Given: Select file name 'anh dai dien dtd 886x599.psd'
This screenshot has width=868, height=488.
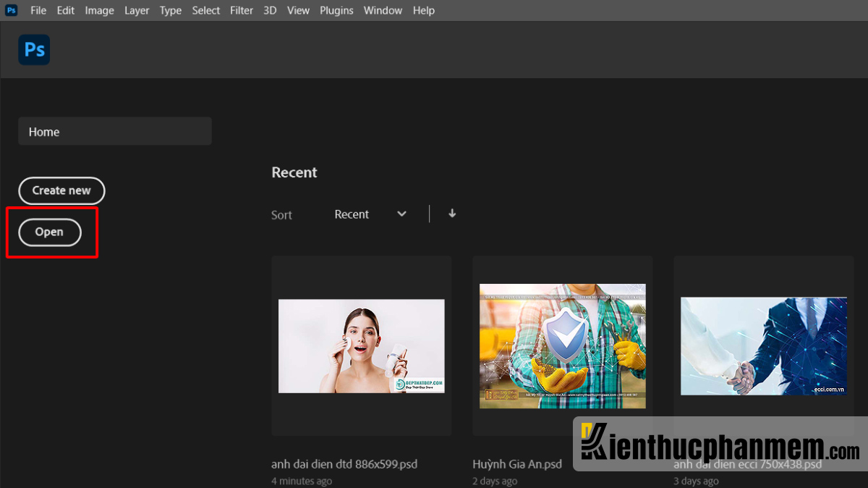Looking at the screenshot, I should click(344, 464).
